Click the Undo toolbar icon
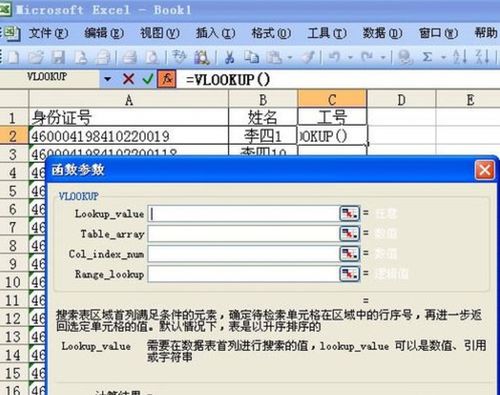 pos(335,57)
